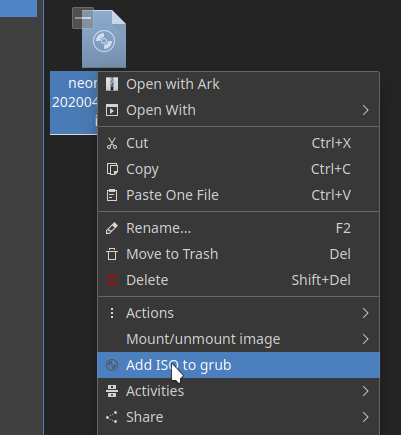Click the clipboard Paste icon
The height and width of the screenshot is (435, 401).
click(112, 195)
